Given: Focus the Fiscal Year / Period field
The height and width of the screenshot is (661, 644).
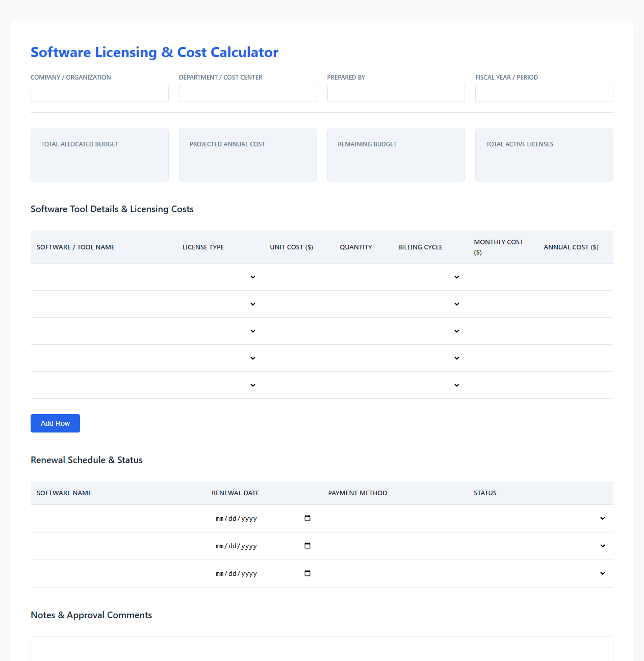Looking at the screenshot, I should pyautogui.click(x=544, y=93).
